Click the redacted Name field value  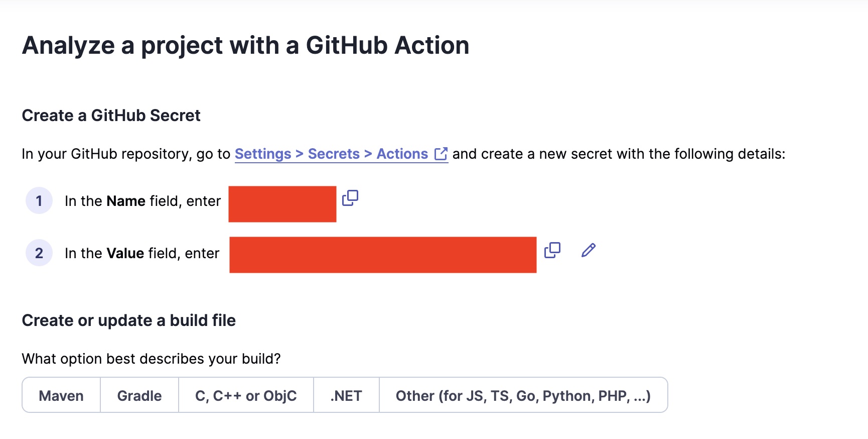282,204
